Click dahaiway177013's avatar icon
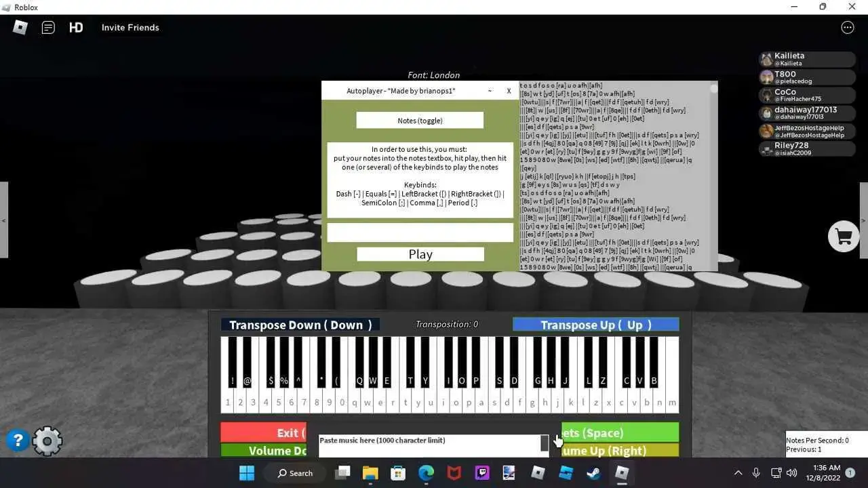The height and width of the screenshot is (488, 868). coord(766,113)
